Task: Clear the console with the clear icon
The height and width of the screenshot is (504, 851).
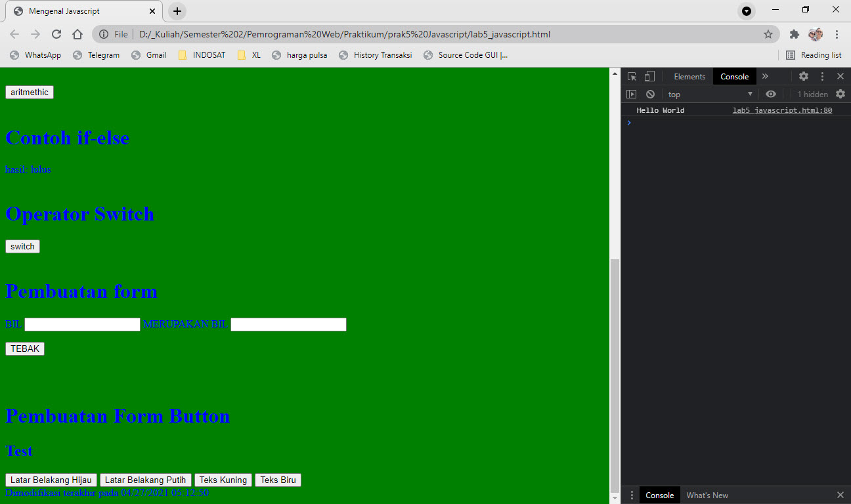Action: click(650, 94)
